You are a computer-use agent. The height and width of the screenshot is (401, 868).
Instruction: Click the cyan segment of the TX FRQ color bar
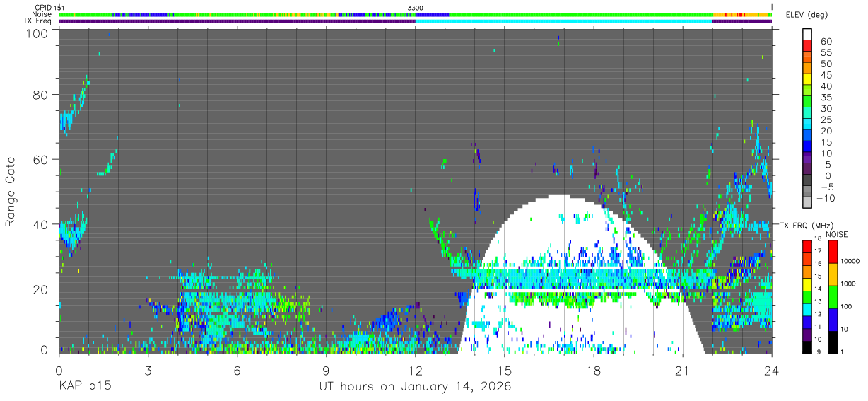pos(807,308)
